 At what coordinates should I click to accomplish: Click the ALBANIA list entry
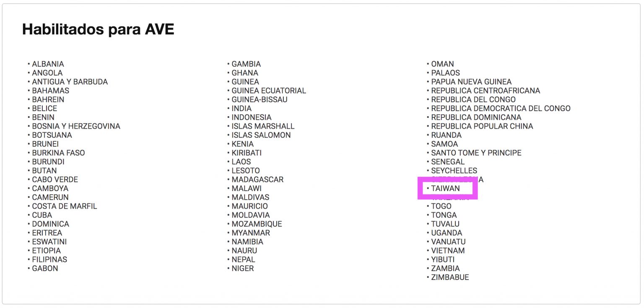48,64
